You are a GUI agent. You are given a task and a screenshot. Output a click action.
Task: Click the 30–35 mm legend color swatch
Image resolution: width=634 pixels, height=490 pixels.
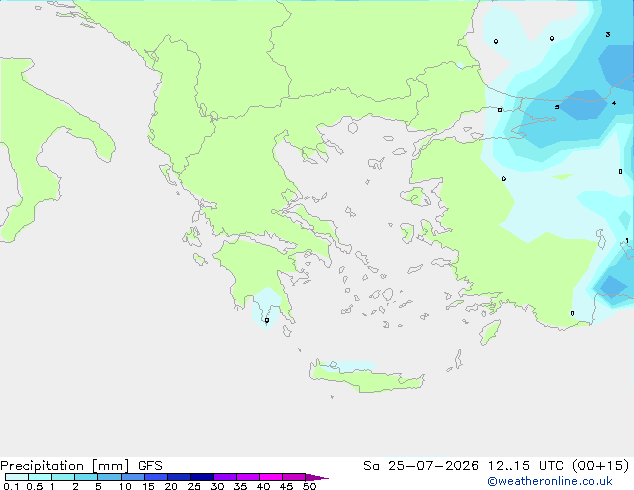(x=225, y=477)
